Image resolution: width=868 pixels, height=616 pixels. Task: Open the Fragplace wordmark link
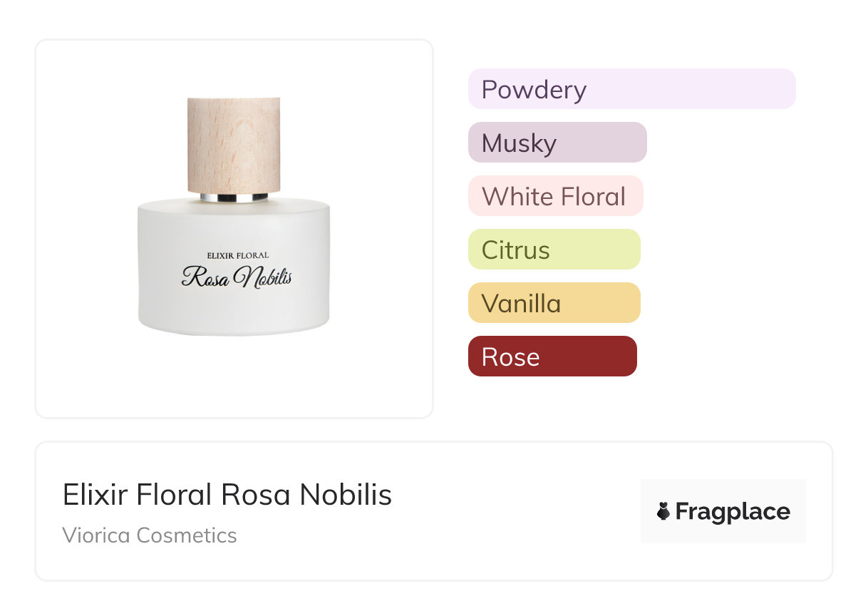point(733,511)
